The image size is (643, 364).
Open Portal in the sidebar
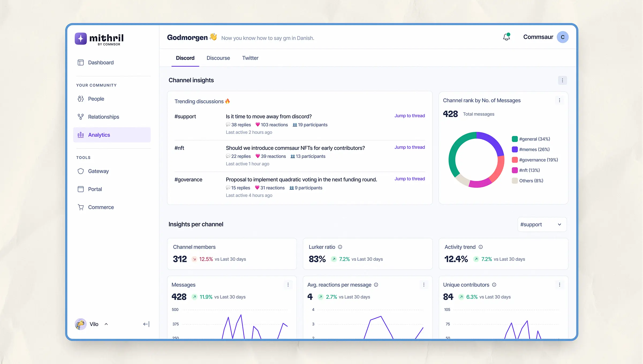(112, 189)
